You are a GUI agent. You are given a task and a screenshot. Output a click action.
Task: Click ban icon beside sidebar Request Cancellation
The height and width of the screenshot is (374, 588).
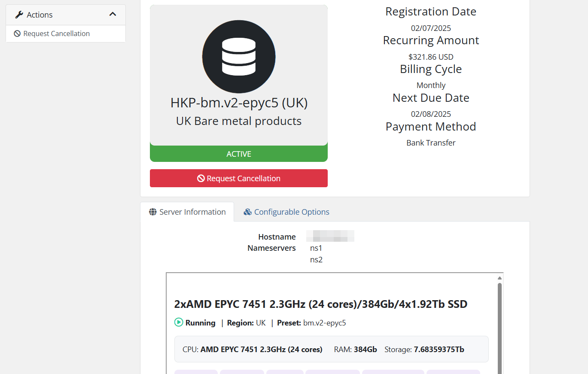coord(17,33)
